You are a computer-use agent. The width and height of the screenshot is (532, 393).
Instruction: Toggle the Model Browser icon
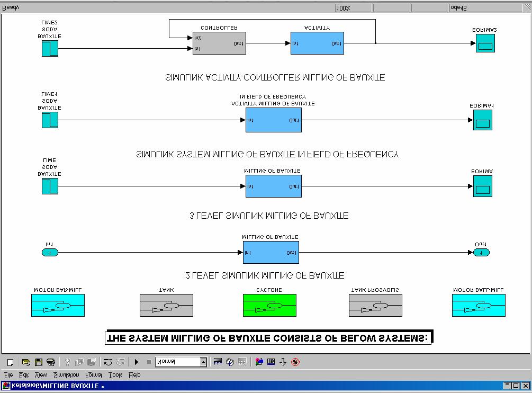(270, 362)
